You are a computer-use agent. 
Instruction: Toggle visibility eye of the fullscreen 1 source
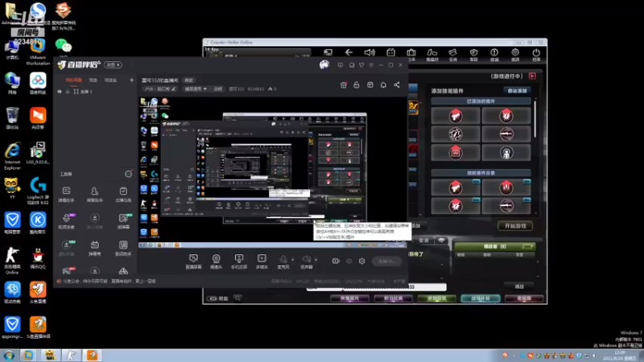tap(60, 92)
